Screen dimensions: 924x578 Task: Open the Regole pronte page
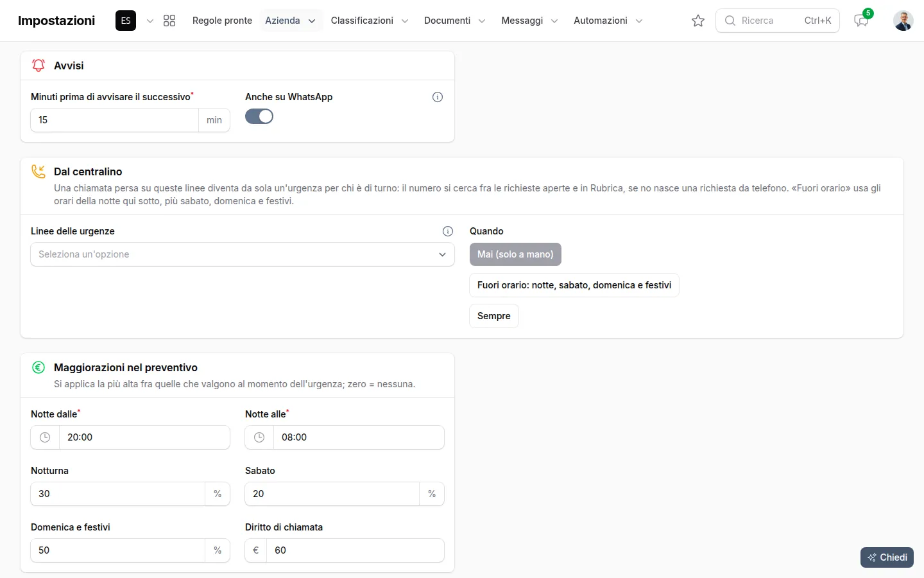coord(222,21)
